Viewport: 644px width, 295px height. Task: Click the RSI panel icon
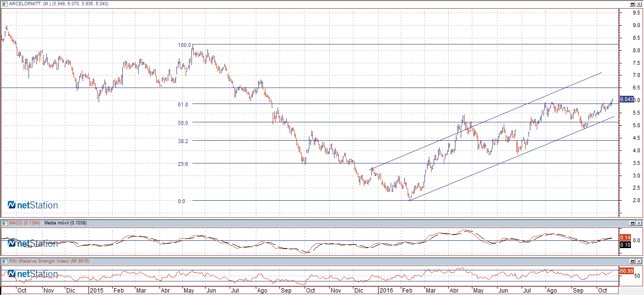pyautogui.click(x=4, y=261)
